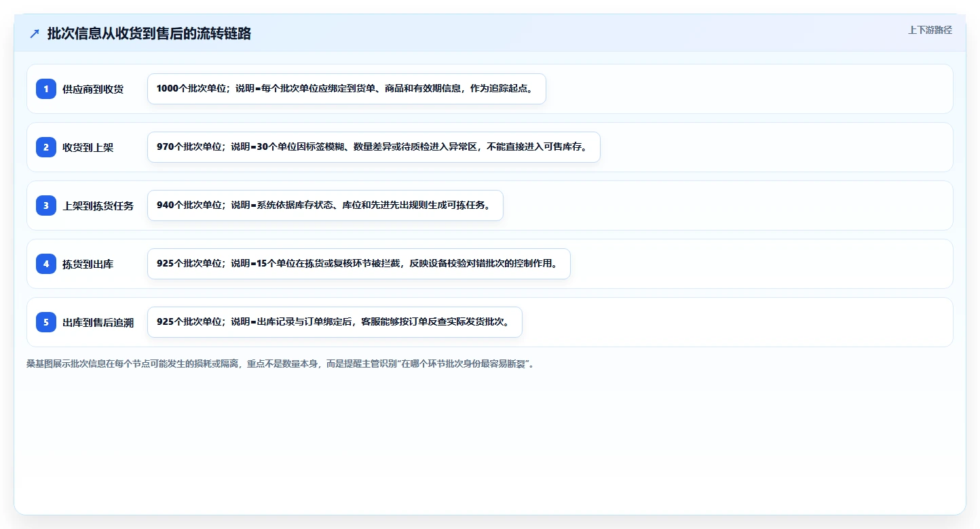This screenshot has height=529, width=980.
Task: Click the title 批次信息从收货到售后的流转链路
Action: click(x=149, y=34)
